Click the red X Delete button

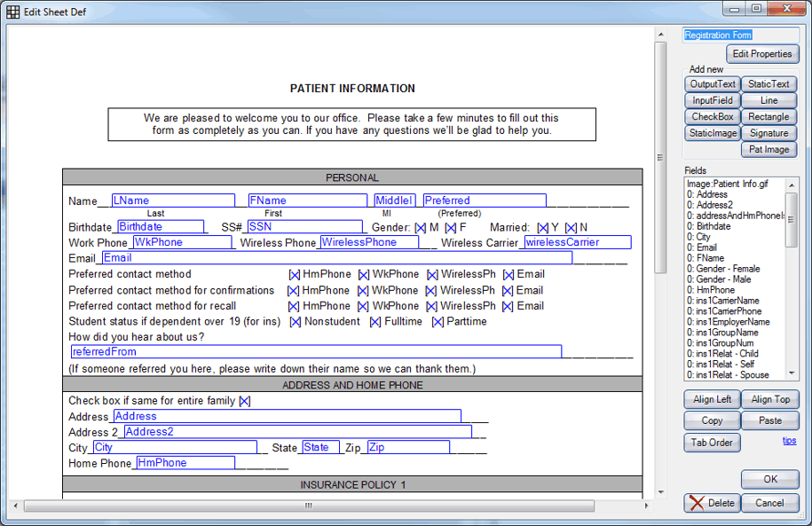(x=712, y=503)
